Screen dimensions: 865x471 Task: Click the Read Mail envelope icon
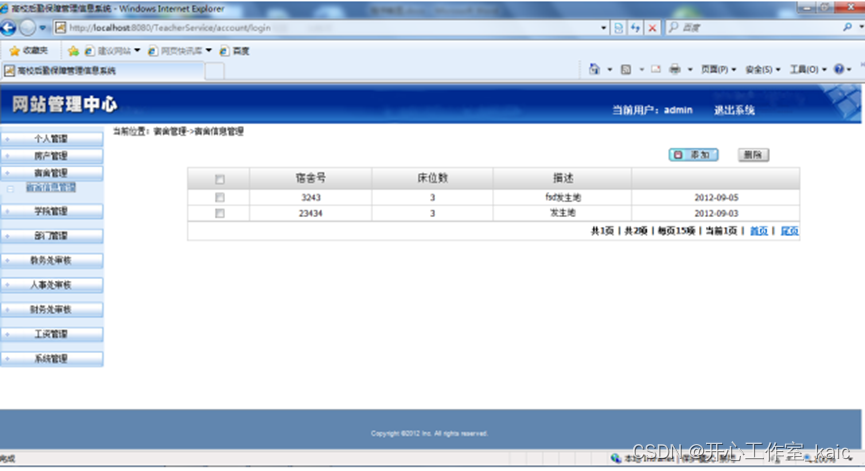pyautogui.click(x=655, y=69)
